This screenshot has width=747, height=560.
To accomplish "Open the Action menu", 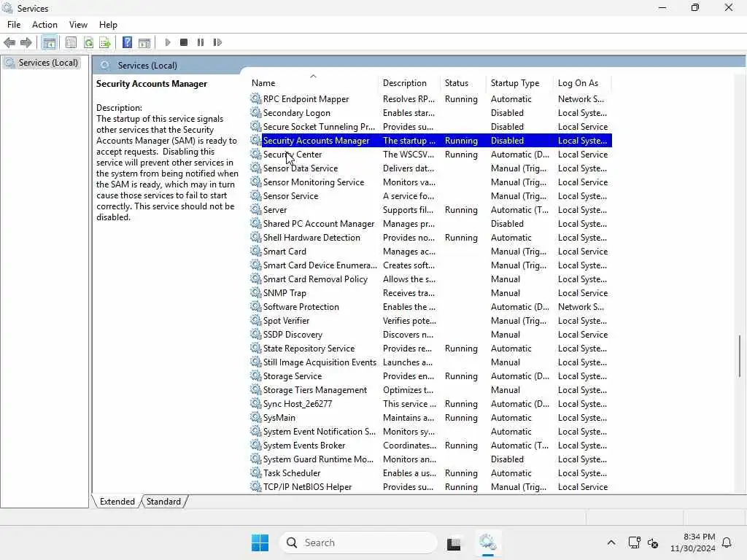I will (44, 25).
